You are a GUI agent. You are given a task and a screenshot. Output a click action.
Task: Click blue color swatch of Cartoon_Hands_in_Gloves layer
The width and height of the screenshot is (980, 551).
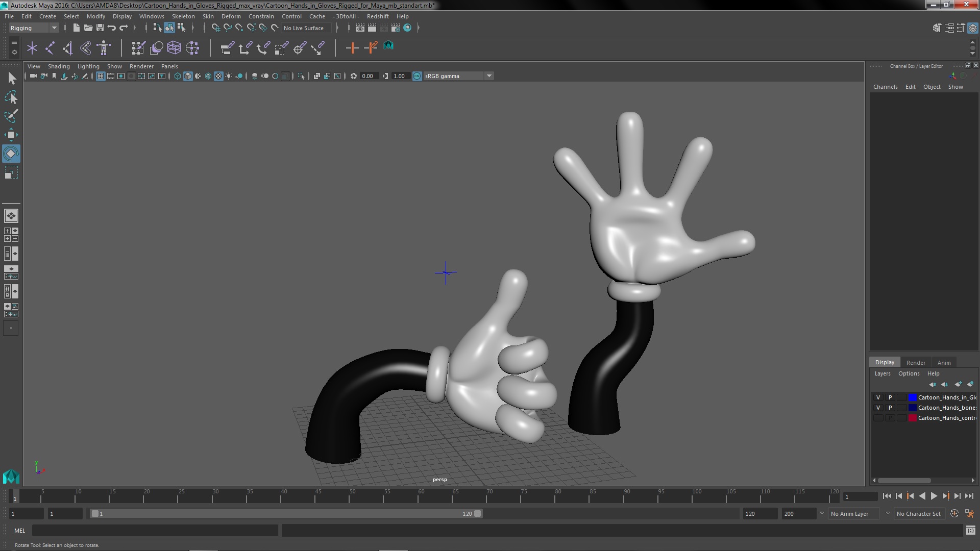(x=912, y=397)
